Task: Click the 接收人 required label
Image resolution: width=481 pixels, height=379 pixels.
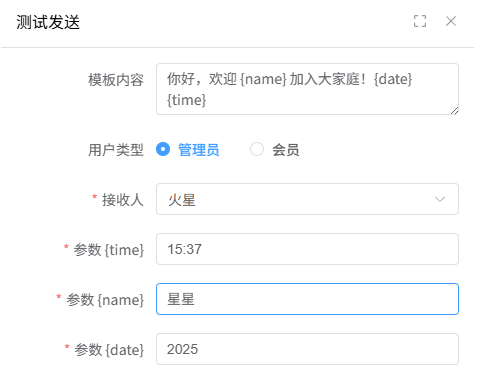Action: [x=123, y=200]
